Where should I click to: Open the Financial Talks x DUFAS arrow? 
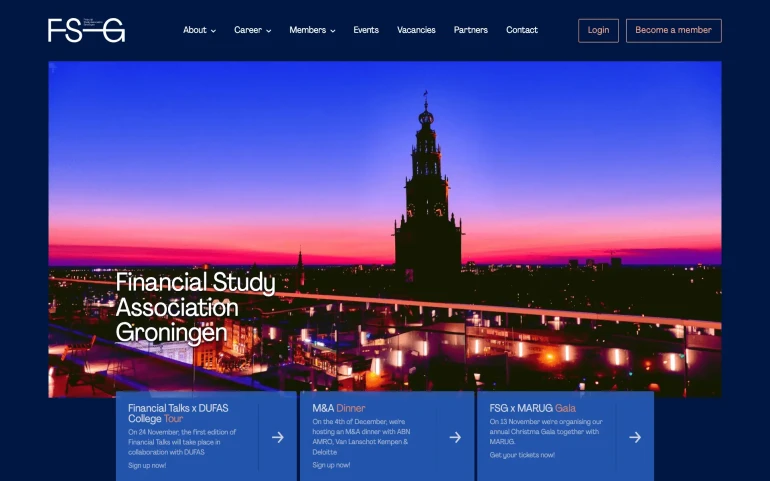(278, 437)
